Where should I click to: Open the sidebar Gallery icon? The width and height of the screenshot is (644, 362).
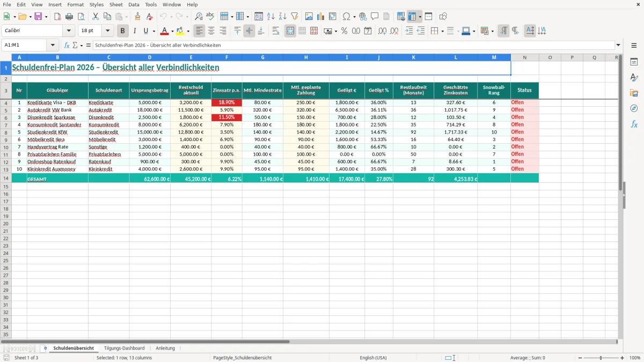pyautogui.click(x=634, y=93)
